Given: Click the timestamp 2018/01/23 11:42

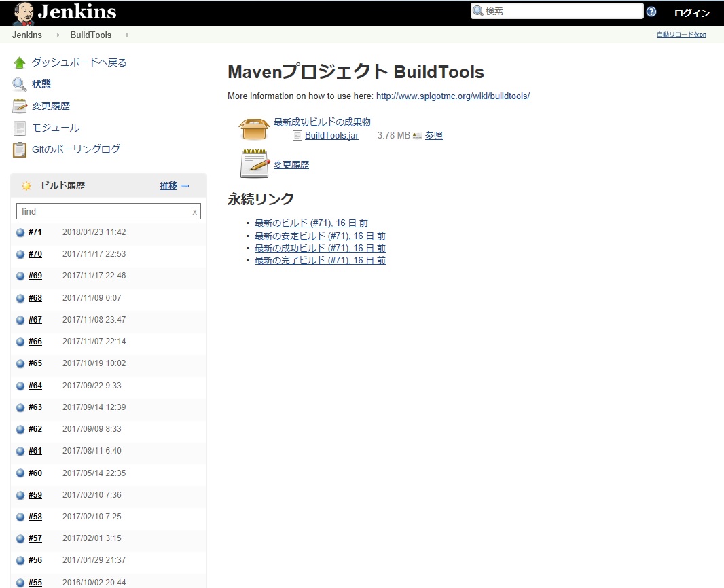Looking at the screenshot, I should (x=94, y=232).
